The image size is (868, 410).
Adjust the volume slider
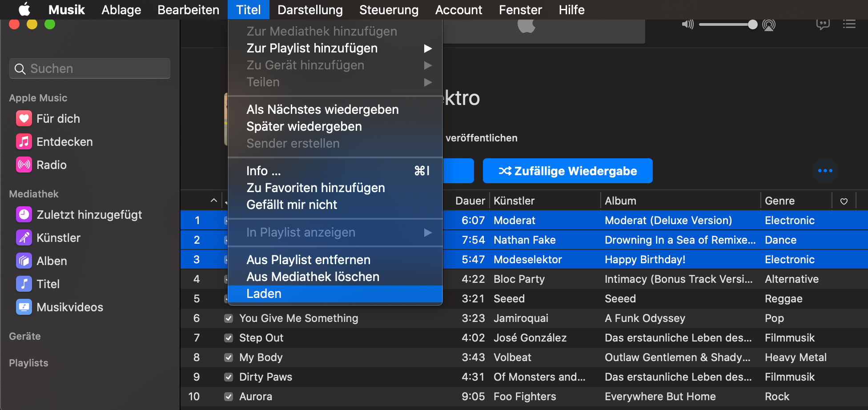pyautogui.click(x=728, y=24)
